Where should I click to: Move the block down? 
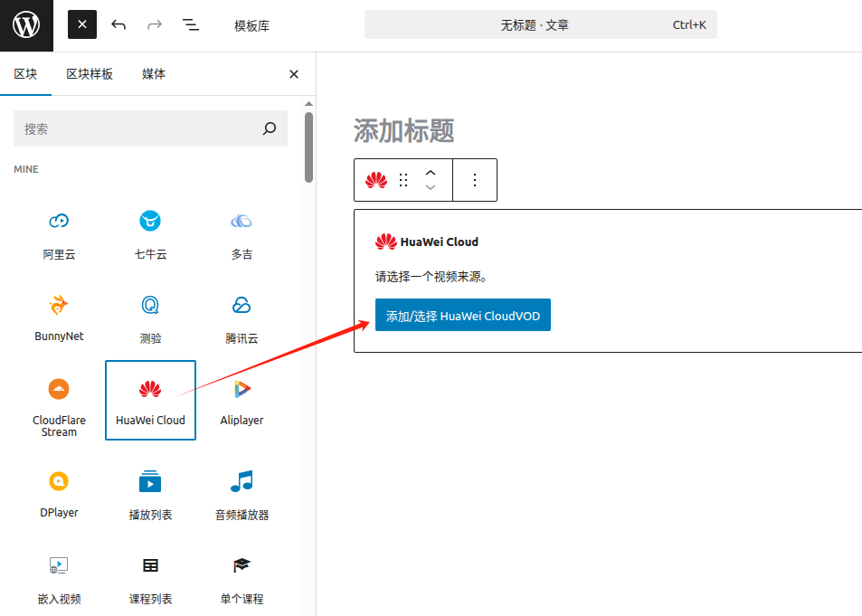point(431,187)
